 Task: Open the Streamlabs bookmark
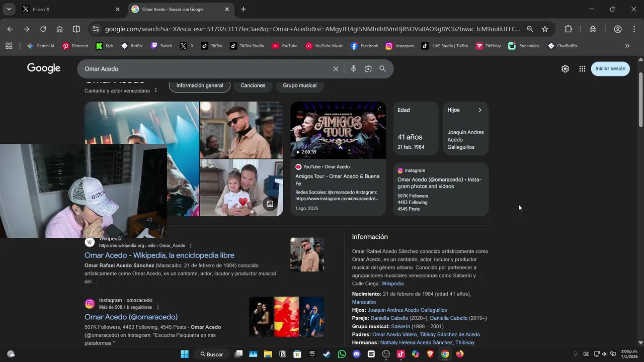point(524,46)
